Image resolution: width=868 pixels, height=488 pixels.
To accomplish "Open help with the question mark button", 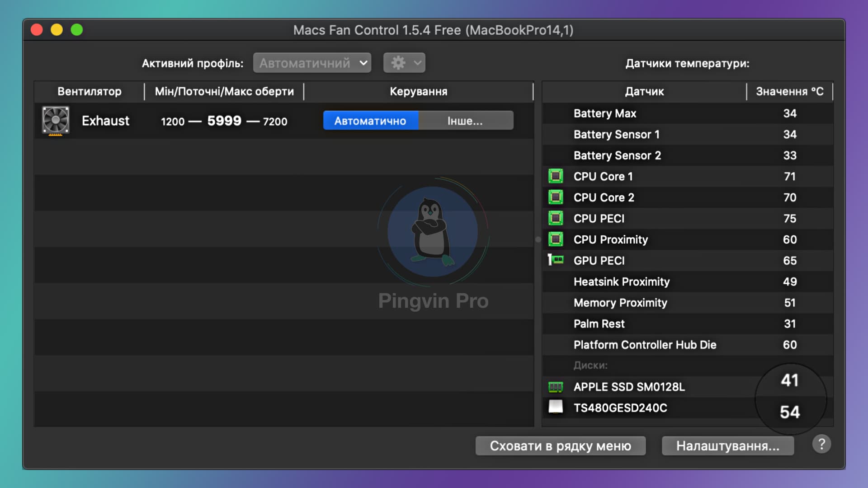I will tap(821, 445).
